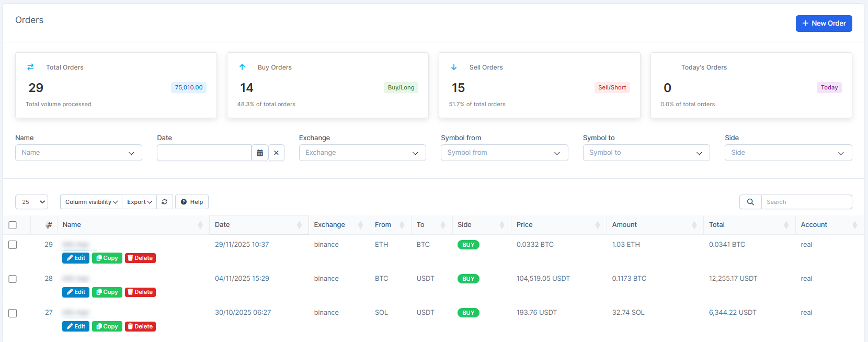This screenshot has width=868, height=342.
Task: Click the Search input field
Action: click(x=806, y=202)
